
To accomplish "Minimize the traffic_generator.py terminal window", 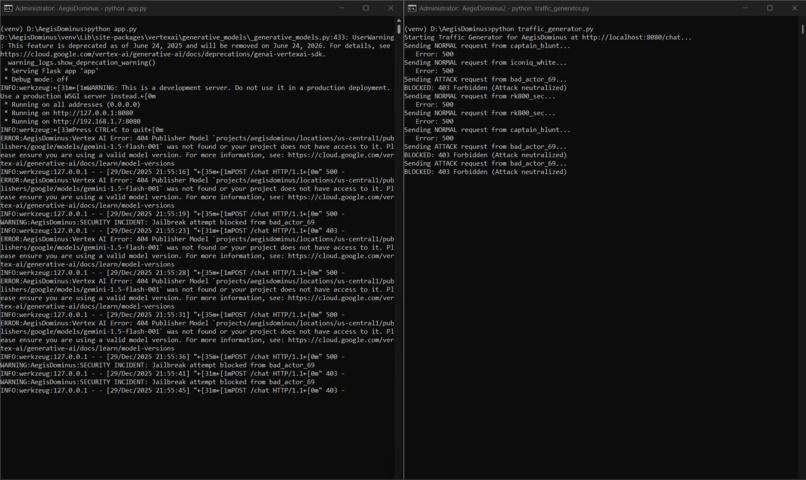I will click(745, 8).
